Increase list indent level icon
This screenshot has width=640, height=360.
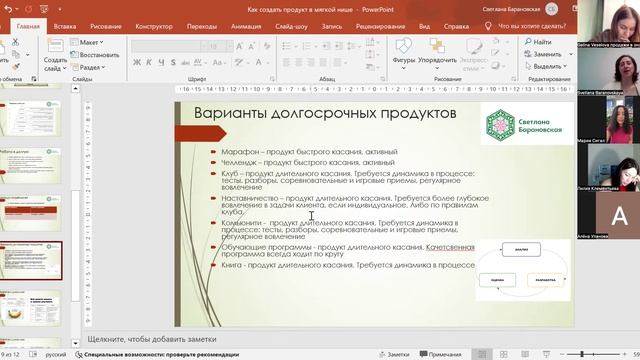pos(339,46)
